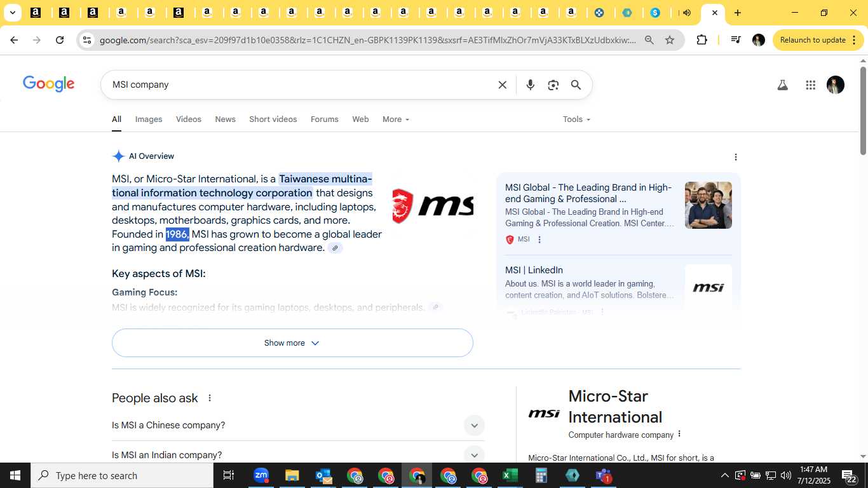Open the AI Overview three-dot options
This screenshot has height=488, width=868.
pyautogui.click(x=736, y=157)
